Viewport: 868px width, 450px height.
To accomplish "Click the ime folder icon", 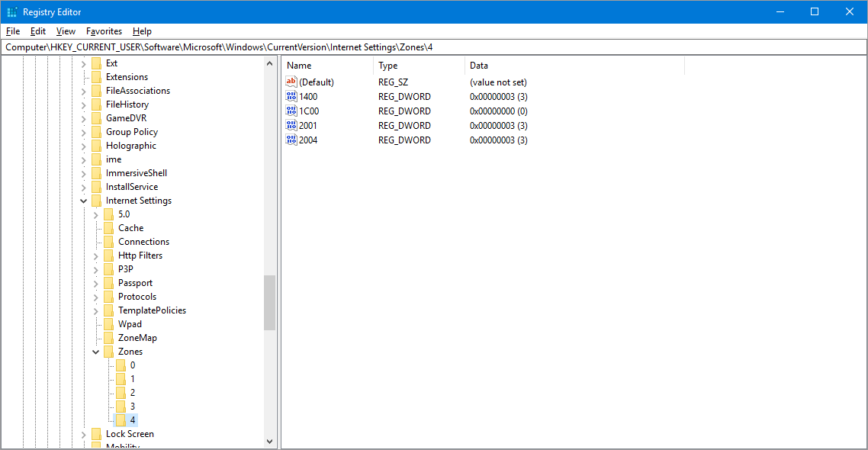I will (96, 159).
